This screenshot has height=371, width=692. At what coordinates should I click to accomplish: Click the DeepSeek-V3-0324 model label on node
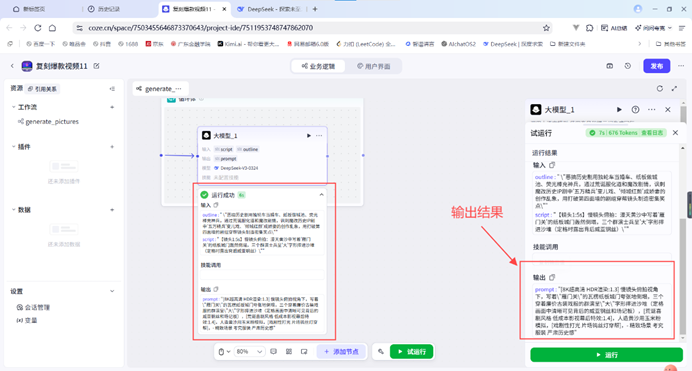click(x=236, y=168)
